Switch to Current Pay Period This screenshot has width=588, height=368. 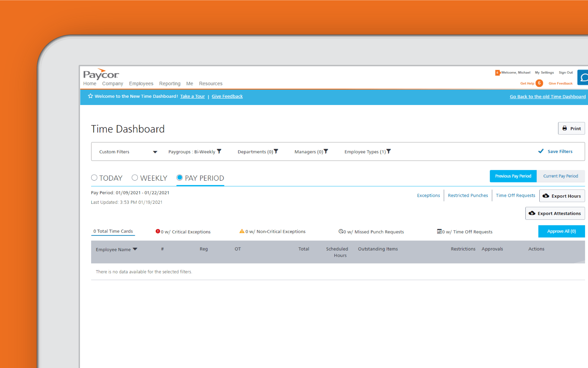pos(561,176)
